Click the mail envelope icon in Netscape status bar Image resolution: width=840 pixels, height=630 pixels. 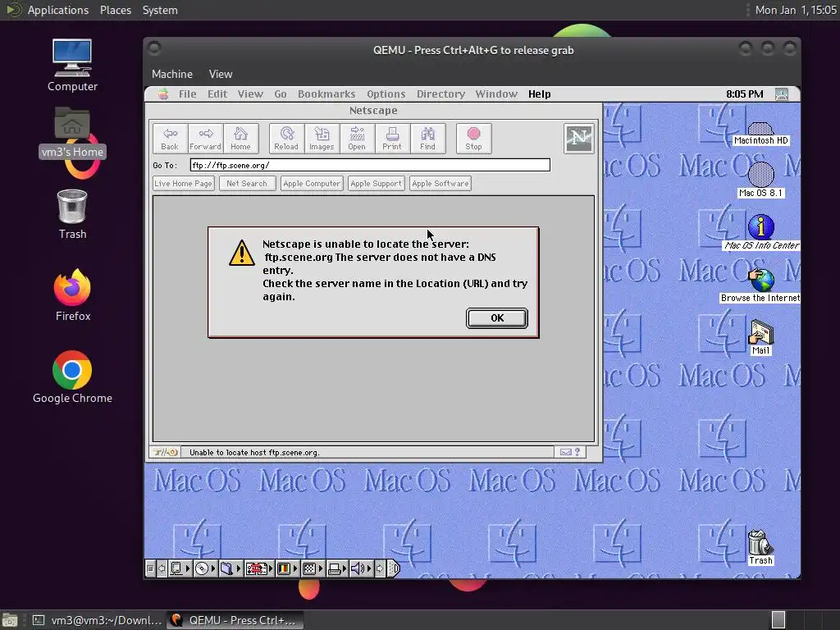[x=566, y=452]
